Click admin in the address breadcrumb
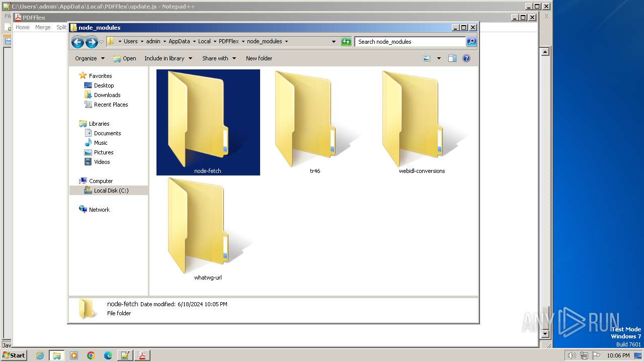The image size is (644, 362). click(153, 42)
